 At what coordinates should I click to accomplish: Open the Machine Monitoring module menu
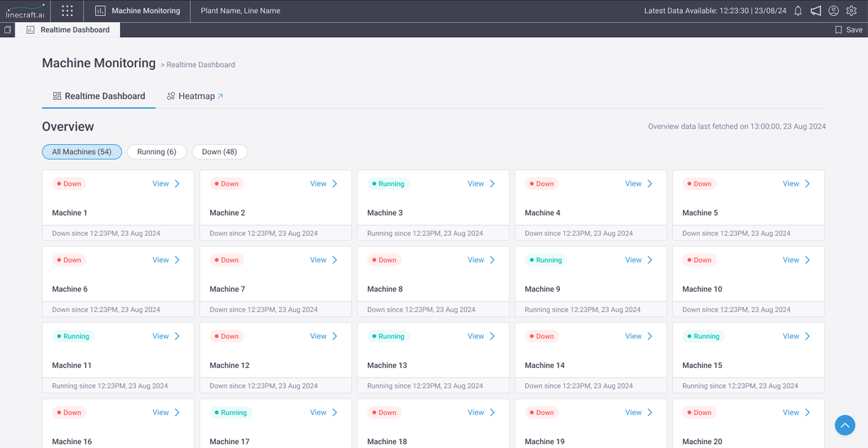pos(137,11)
